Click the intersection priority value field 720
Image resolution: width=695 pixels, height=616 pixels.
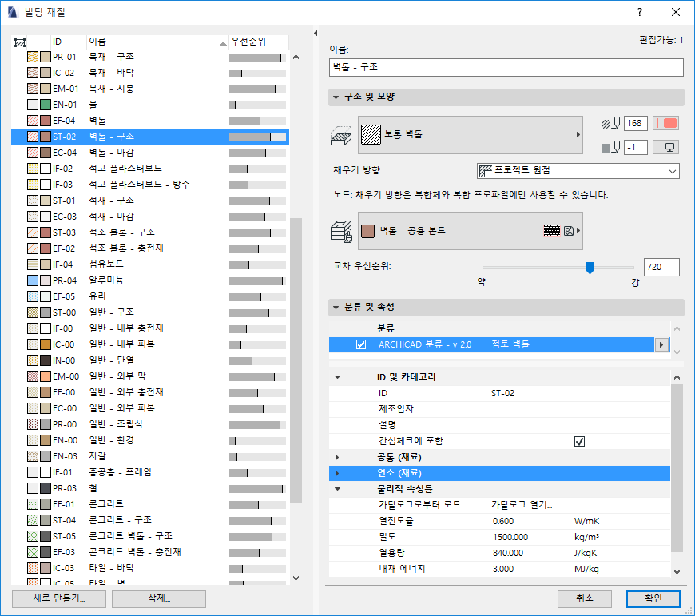pyautogui.click(x=661, y=267)
